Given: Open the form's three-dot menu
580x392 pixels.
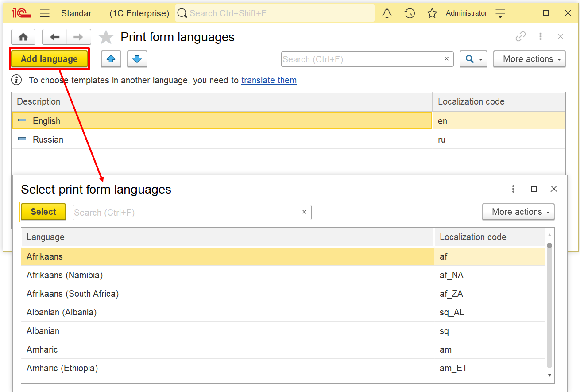Looking at the screenshot, I should coord(541,36).
